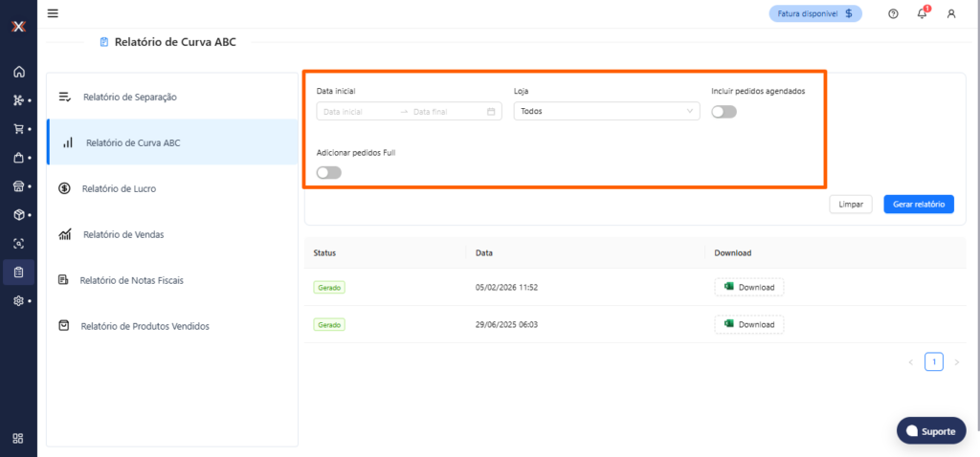
Task: Open the help question mark icon
Action: [x=893, y=13]
